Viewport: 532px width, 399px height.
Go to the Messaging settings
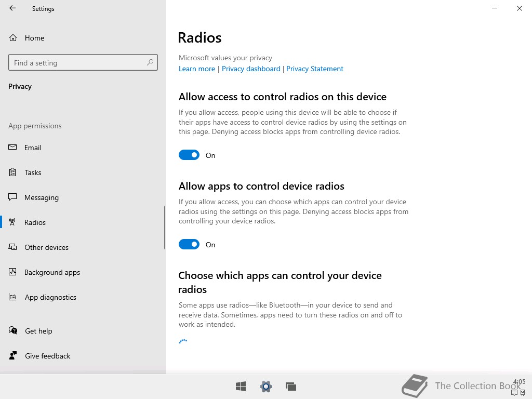coord(83,197)
